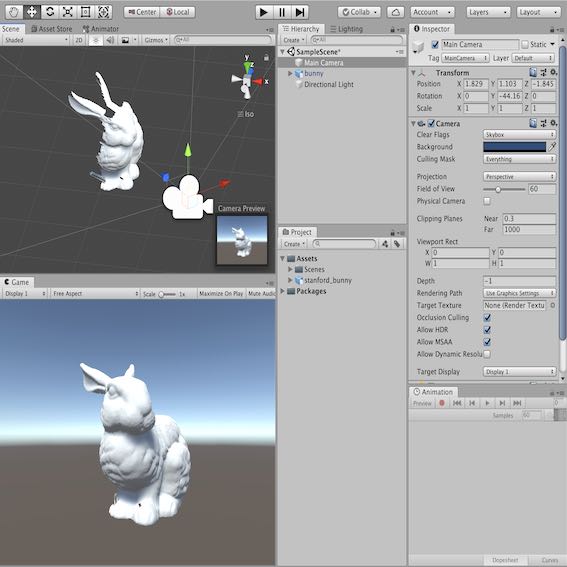The width and height of the screenshot is (567, 567).
Task: Switch to the Asset Store tab
Action: pos(51,29)
